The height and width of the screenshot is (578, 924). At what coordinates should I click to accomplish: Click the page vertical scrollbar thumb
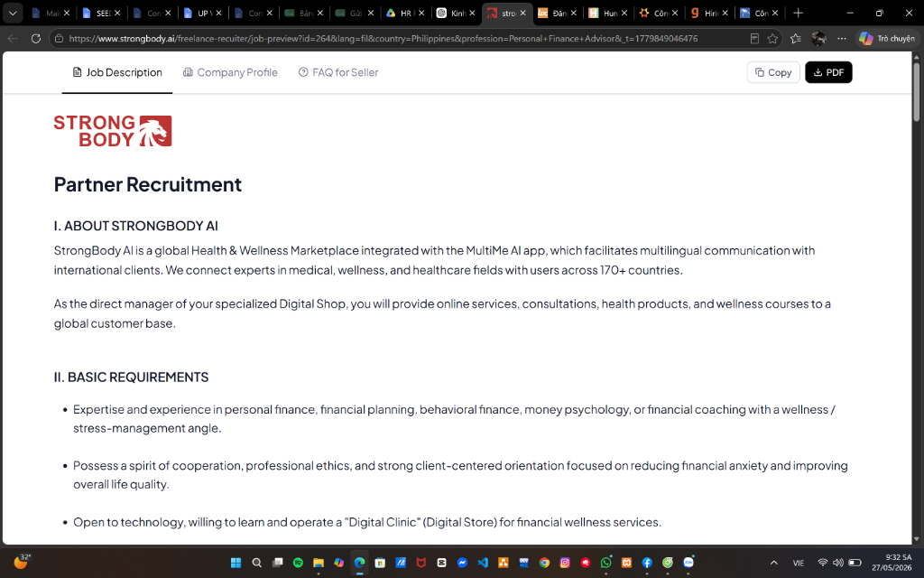917,91
